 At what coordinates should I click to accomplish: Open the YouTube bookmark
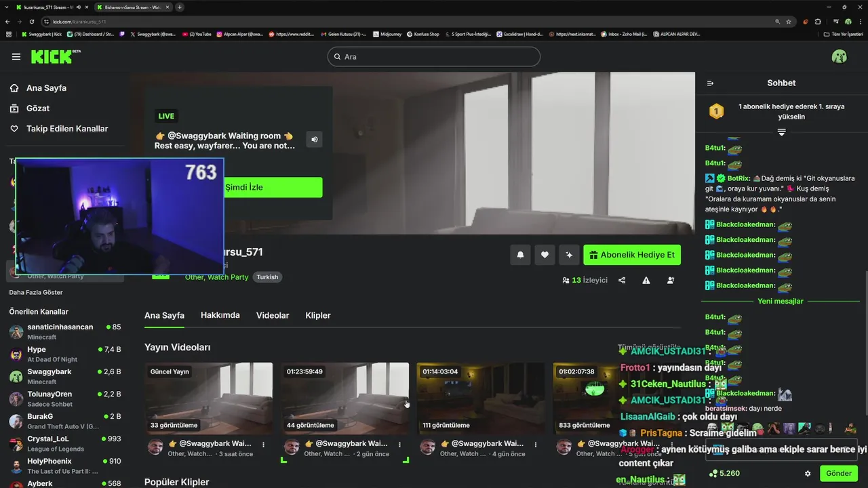pos(197,34)
